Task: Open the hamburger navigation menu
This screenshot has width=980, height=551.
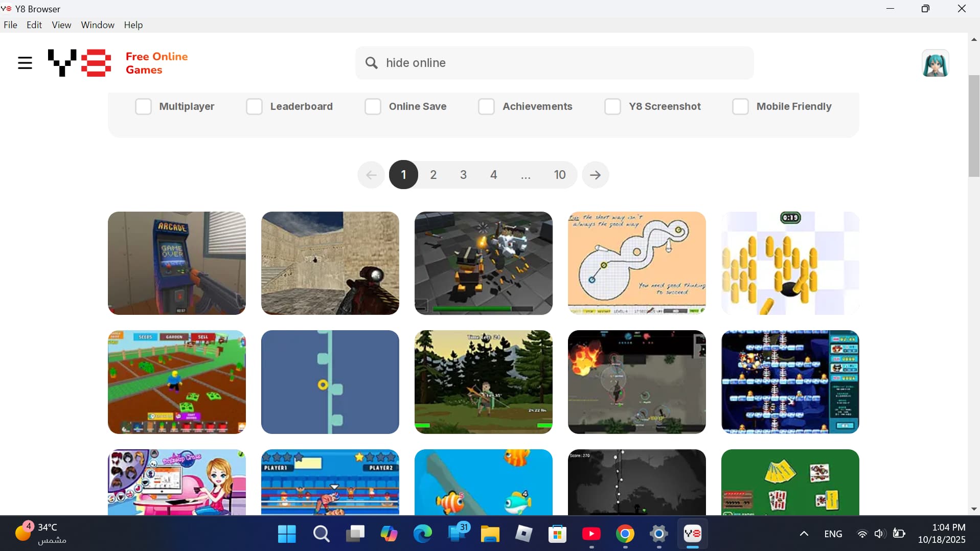Action: point(25,63)
